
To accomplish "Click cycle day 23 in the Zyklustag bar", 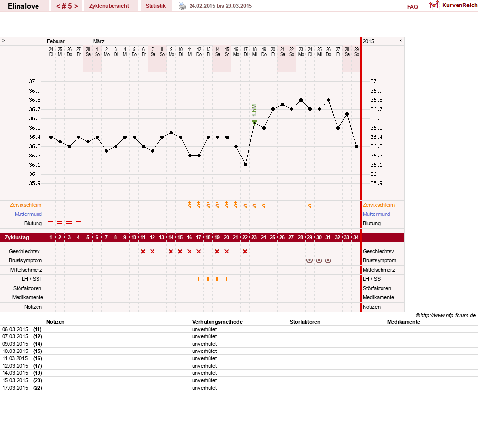I will point(254,237).
